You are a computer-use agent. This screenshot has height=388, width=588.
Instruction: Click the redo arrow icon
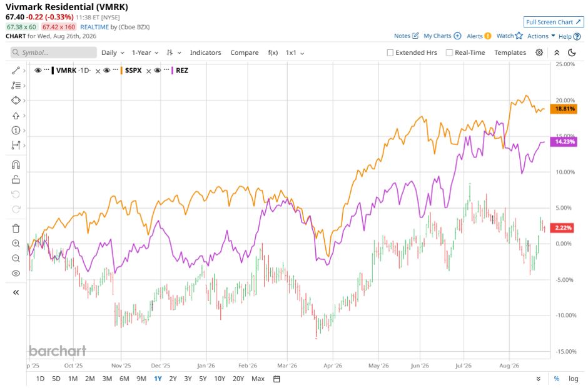pos(16,209)
